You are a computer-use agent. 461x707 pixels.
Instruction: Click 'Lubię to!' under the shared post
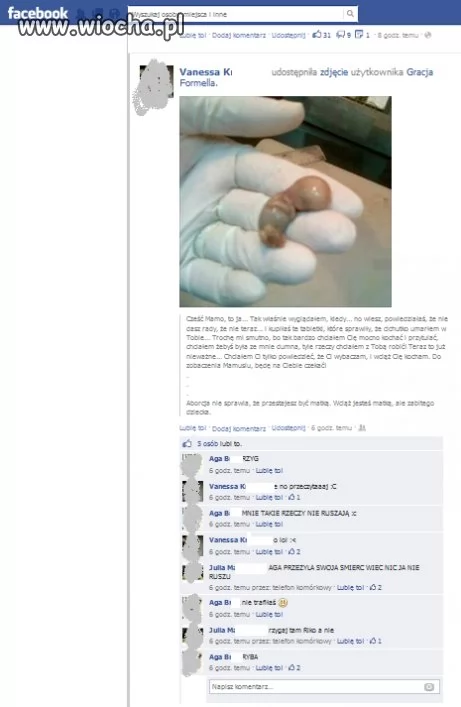click(193, 428)
